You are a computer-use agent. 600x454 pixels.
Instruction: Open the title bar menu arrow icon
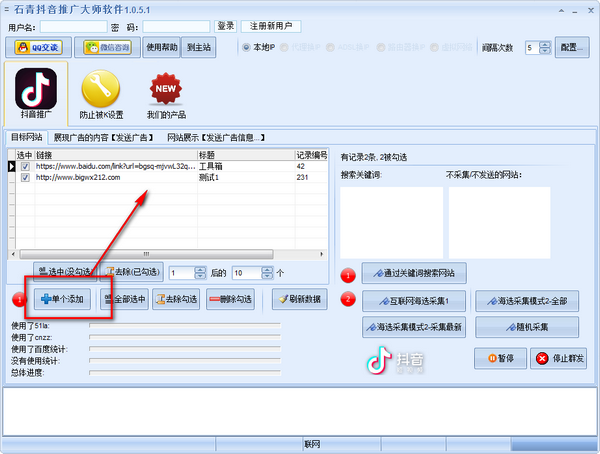(561, 11)
